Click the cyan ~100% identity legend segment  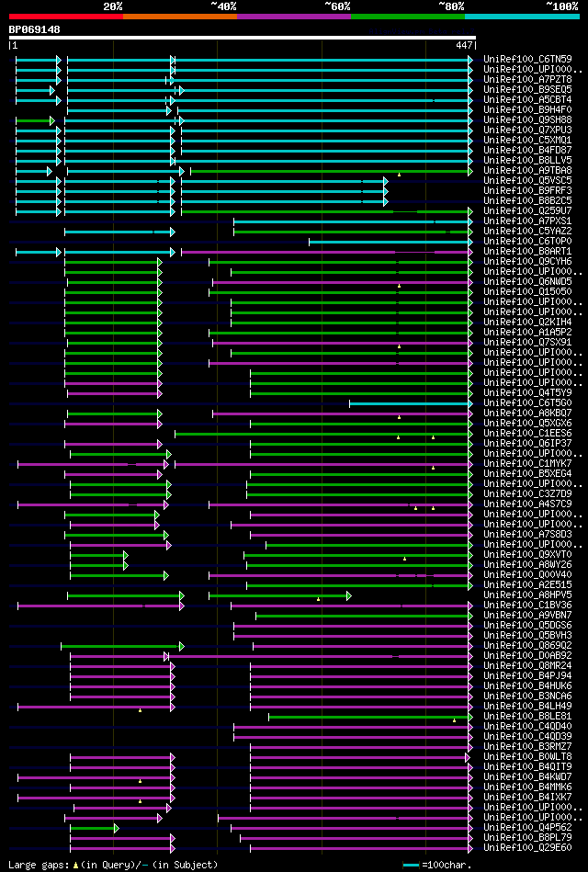pyautogui.click(x=523, y=17)
